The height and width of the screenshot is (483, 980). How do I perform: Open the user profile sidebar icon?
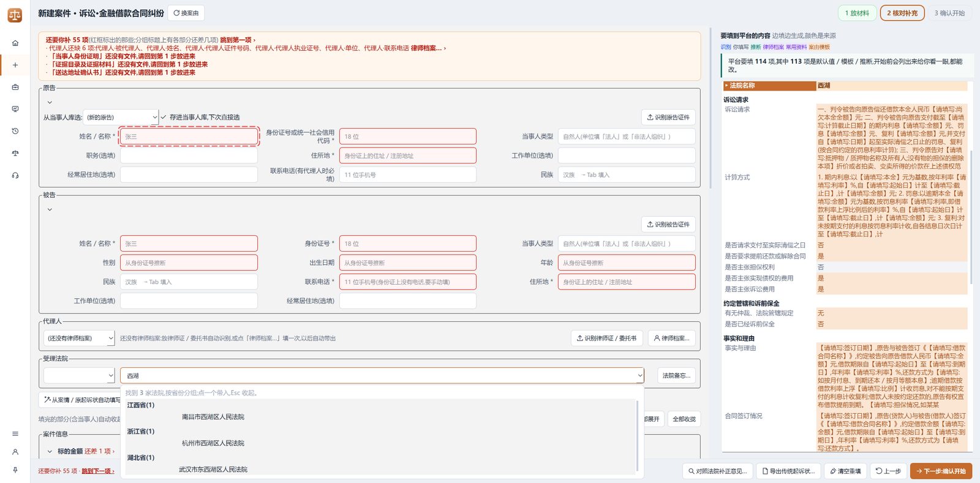(x=15, y=452)
